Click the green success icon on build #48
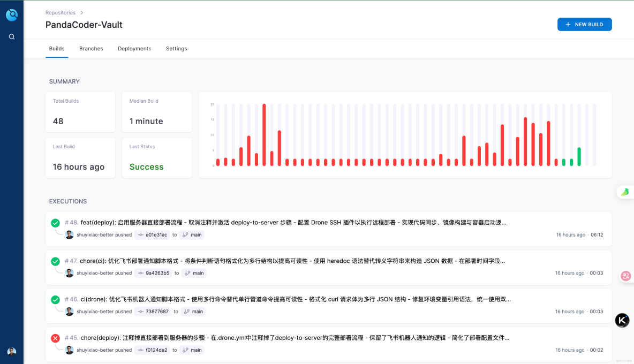 click(55, 222)
